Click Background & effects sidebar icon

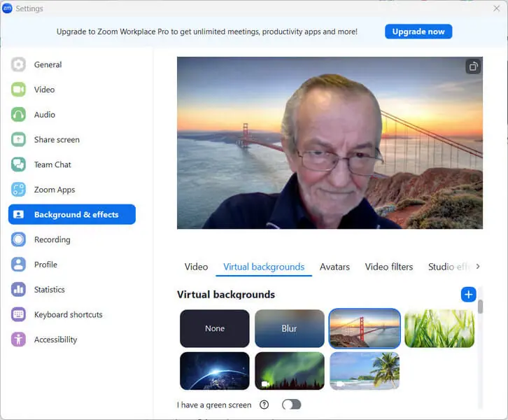coord(18,214)
